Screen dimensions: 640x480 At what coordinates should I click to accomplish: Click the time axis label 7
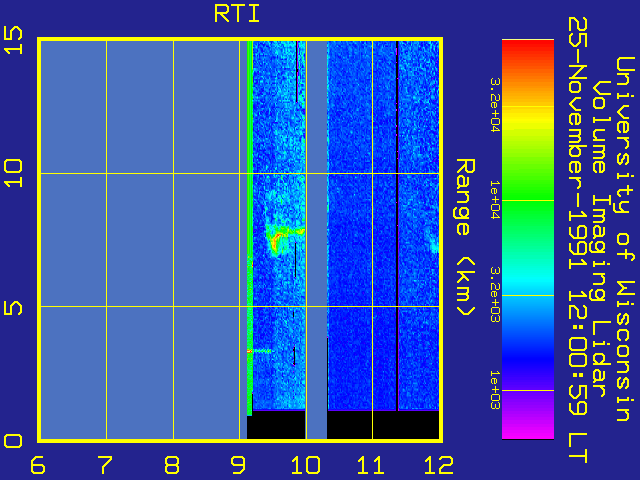click(x=105, y=465)
